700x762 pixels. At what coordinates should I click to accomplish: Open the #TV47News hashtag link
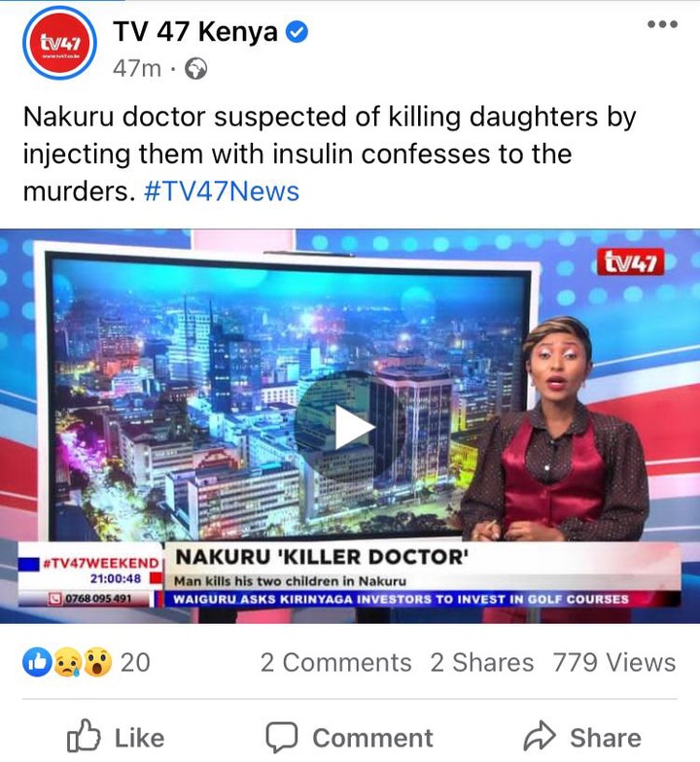point(222,190)
